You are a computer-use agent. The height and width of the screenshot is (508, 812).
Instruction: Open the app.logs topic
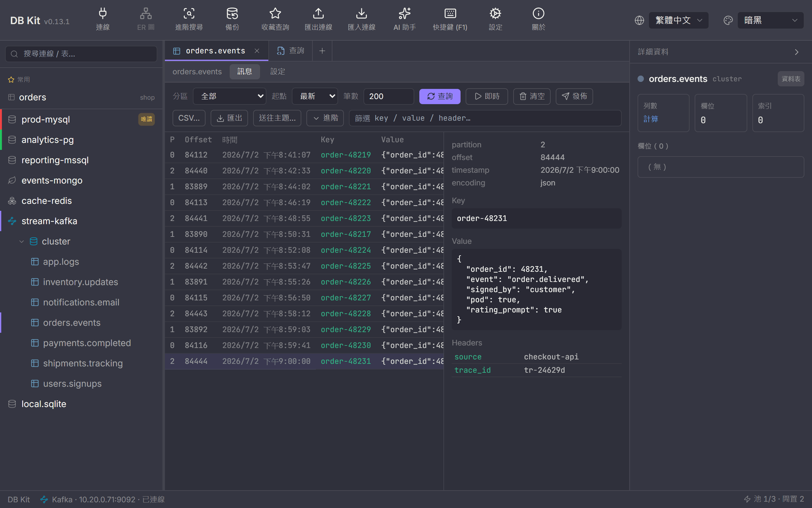pyautogui.click(x=81, y=262)
